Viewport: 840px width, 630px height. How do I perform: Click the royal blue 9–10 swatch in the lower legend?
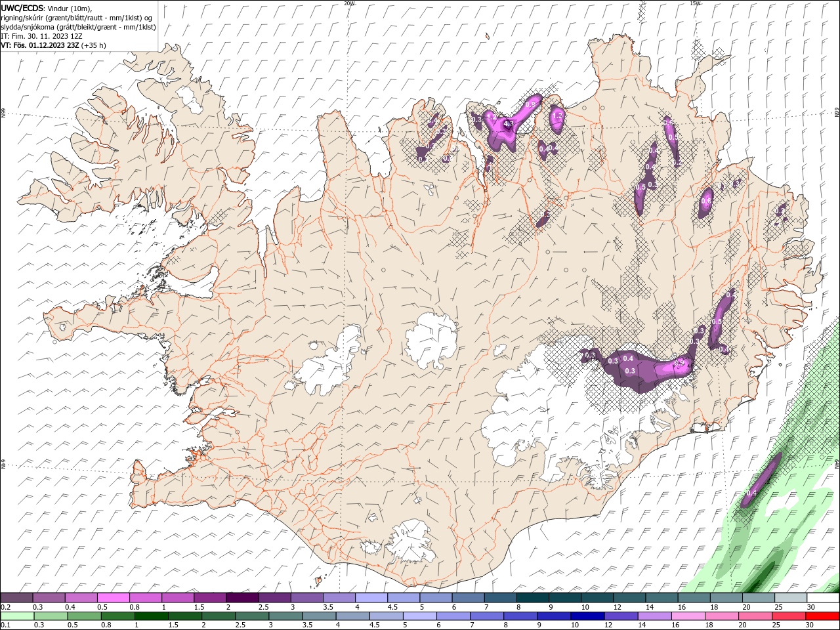pos(553,616)
